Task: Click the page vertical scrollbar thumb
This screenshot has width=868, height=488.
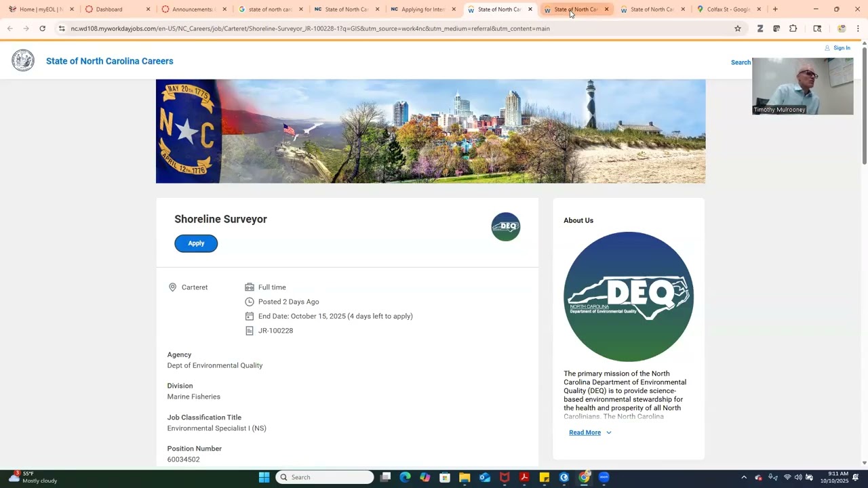Action: click(x=864, y=105)
